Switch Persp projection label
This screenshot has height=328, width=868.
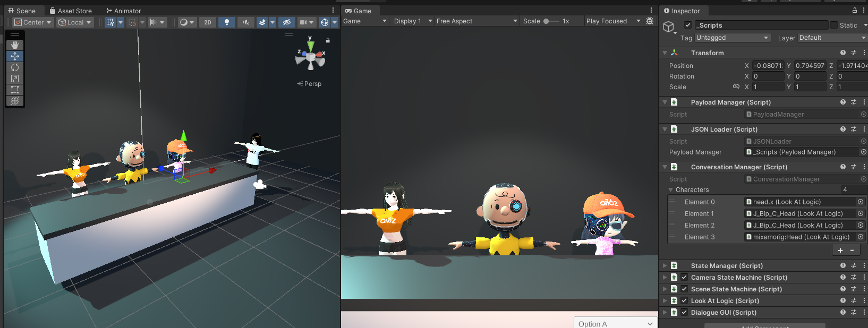coord(309,84)
